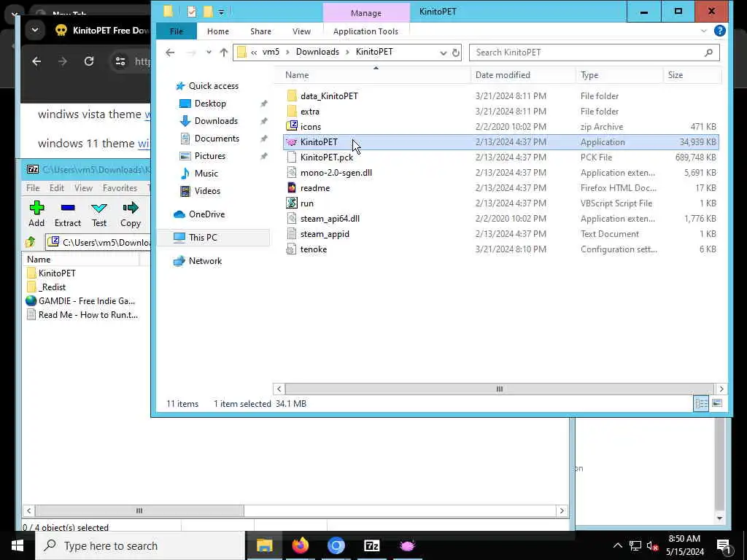Open the 7-Zip Edit menu

coord(57,188)
